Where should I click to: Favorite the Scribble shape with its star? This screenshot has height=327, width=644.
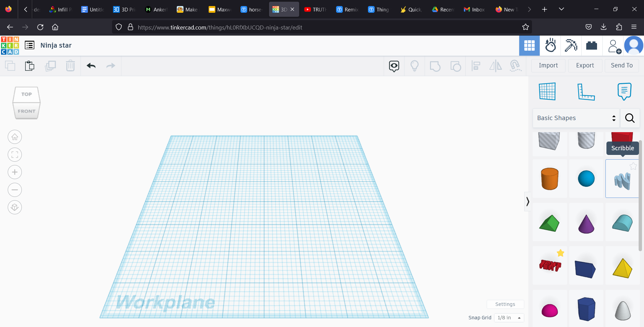[633, 166]
